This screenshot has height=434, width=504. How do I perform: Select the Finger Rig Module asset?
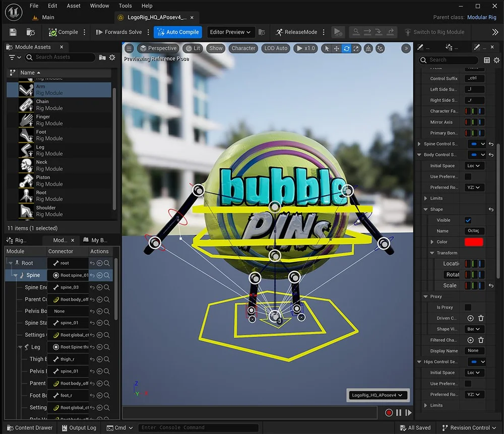point(59,120)
